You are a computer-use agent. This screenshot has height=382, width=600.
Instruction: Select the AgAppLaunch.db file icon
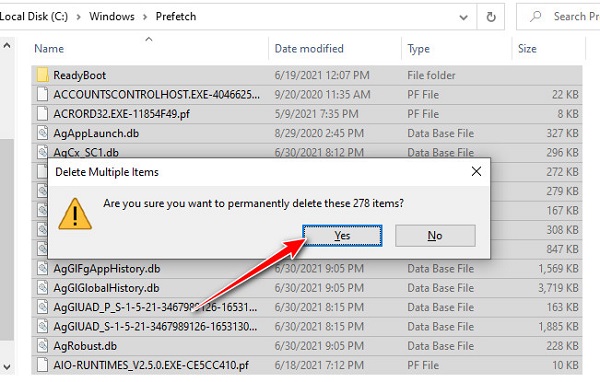42,133
